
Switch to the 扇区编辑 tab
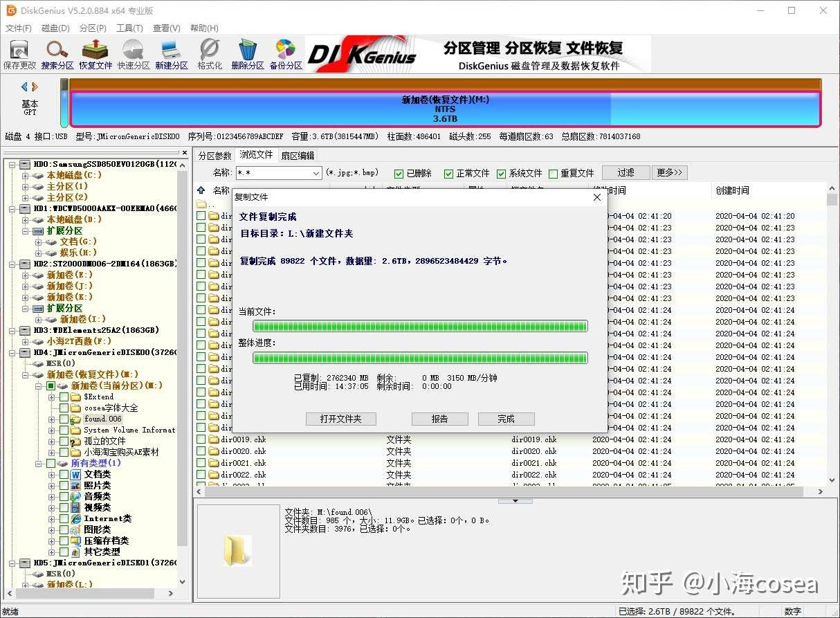click(298, 156)
